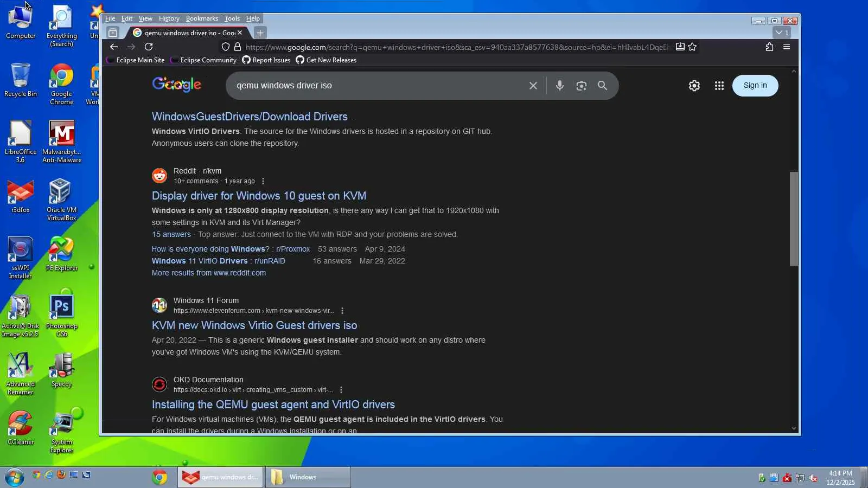Open the Windows Start button
The height and width of the screenshot is (488, 868).
pyautogui.click(x=15, y=477)
